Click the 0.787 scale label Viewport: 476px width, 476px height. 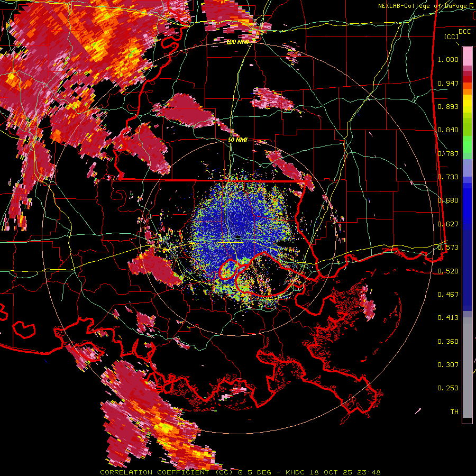pos(448,153)
